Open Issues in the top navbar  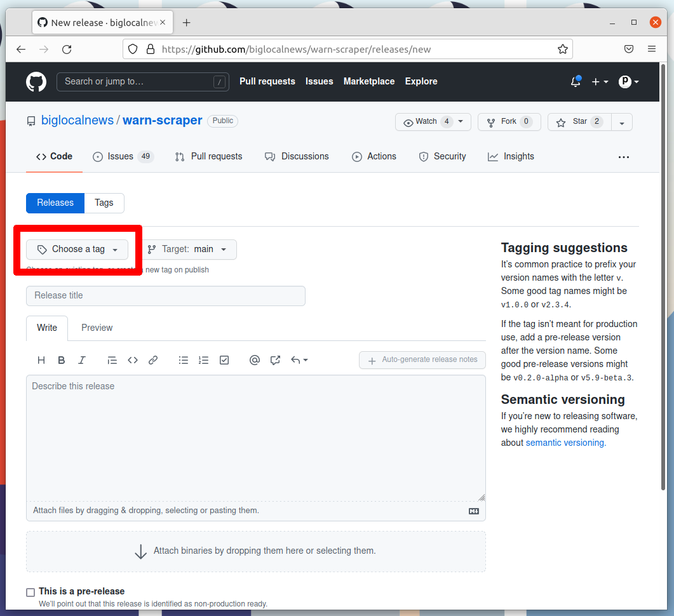pos(320,82)
